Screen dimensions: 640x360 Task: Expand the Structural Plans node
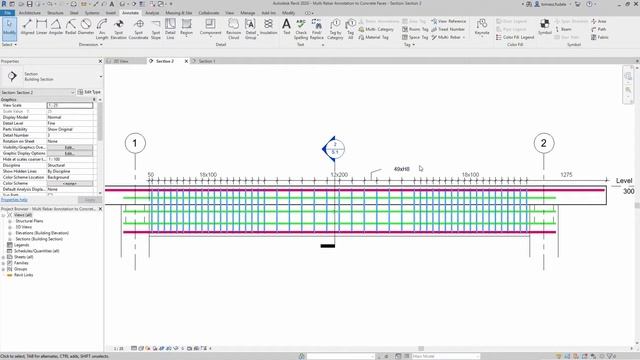click(10, 221)
